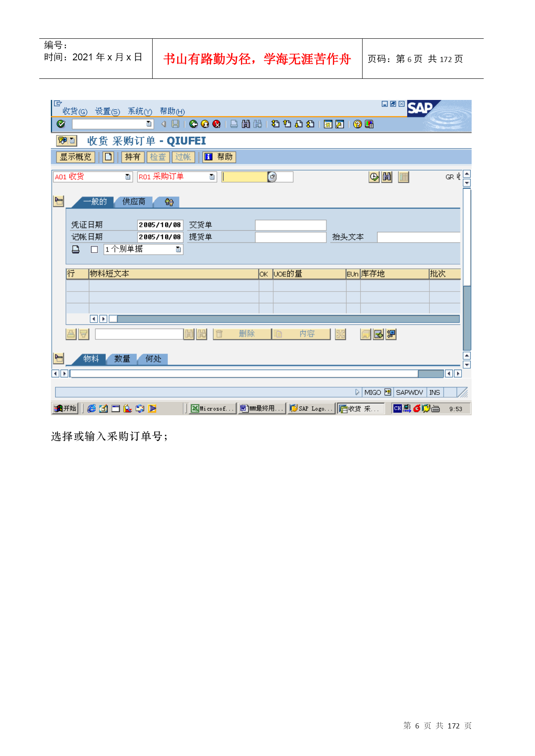The height and width of the screenshot is (756, 535).
Task: Click the Last Page icon
Action: click(x=310, y=124)
